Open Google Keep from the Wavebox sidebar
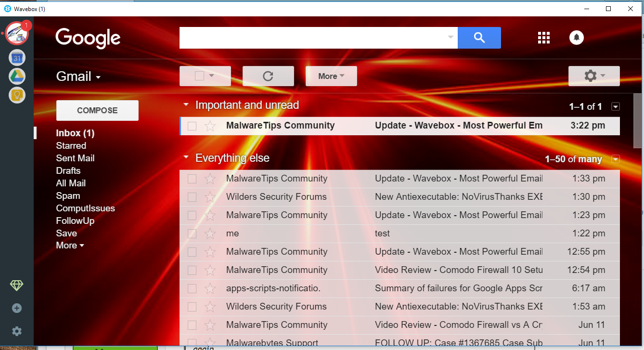The width and height of the screenshot is (644, 350). pos(17,94)
